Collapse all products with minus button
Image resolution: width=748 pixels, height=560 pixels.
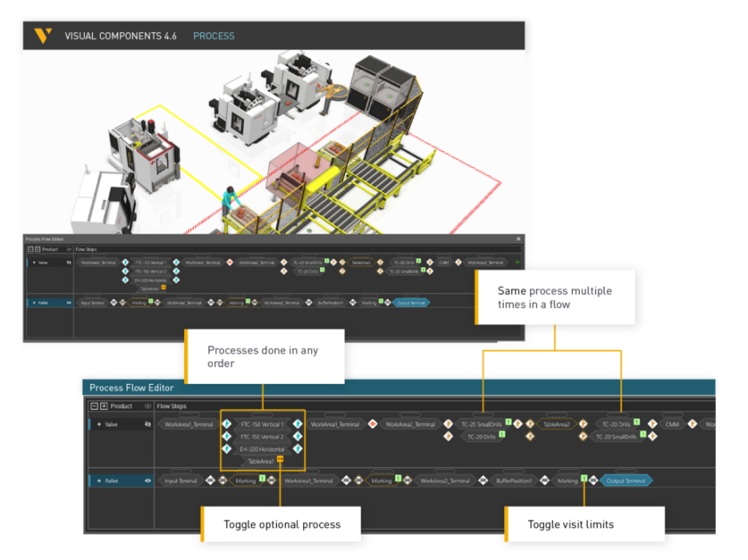pyautogui.click(x=94, y=406)
